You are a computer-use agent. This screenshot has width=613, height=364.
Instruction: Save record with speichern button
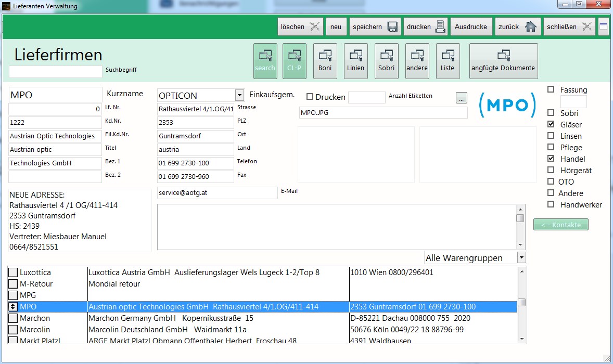click(375, 27)
